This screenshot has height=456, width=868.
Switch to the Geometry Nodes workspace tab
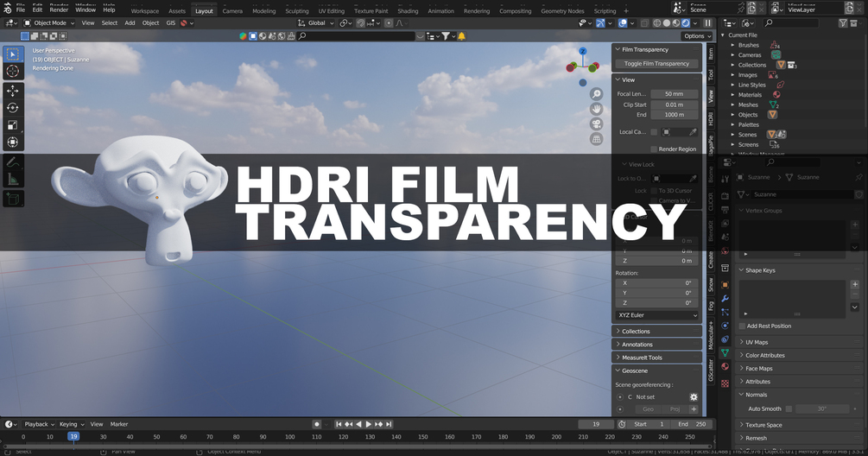click(x=562, y=11)
